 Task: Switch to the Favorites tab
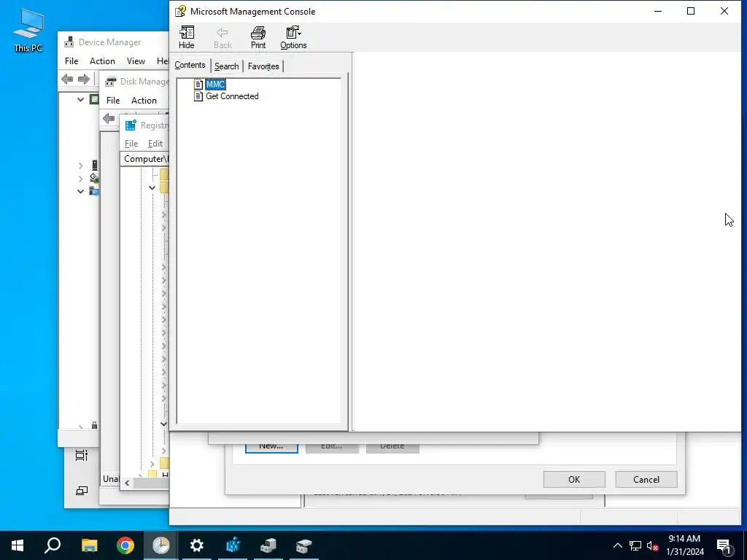263,66
